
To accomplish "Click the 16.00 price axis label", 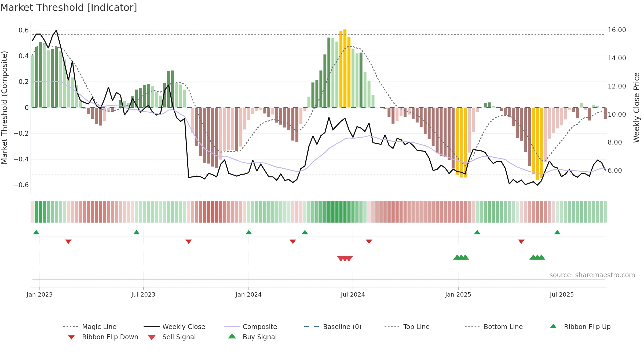I will tap(617, 30).
